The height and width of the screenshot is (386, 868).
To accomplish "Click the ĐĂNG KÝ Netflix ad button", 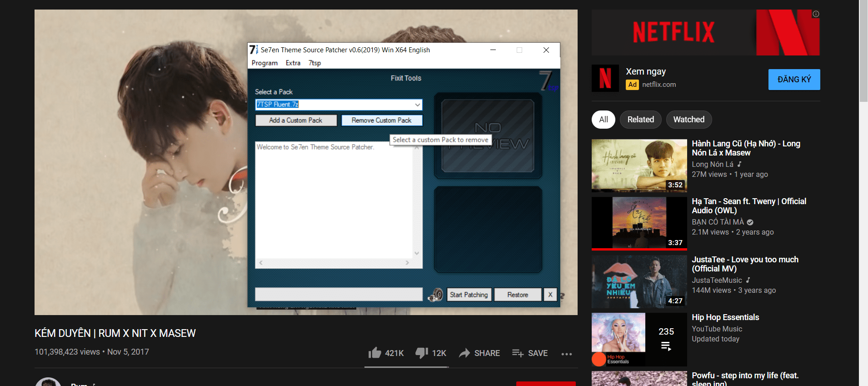I will pyautogui.click(x=794, y=80).
